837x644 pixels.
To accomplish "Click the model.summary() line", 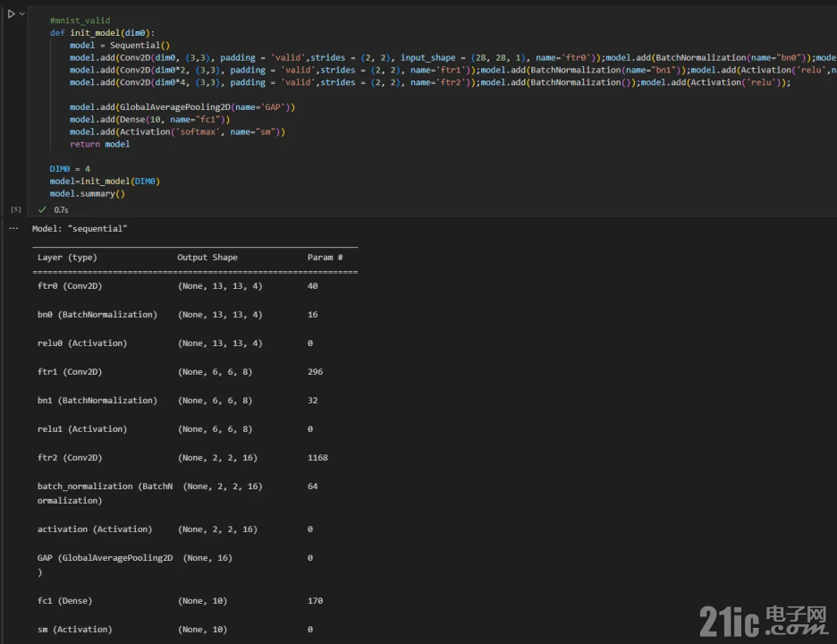I will click(x=87, y=194).
